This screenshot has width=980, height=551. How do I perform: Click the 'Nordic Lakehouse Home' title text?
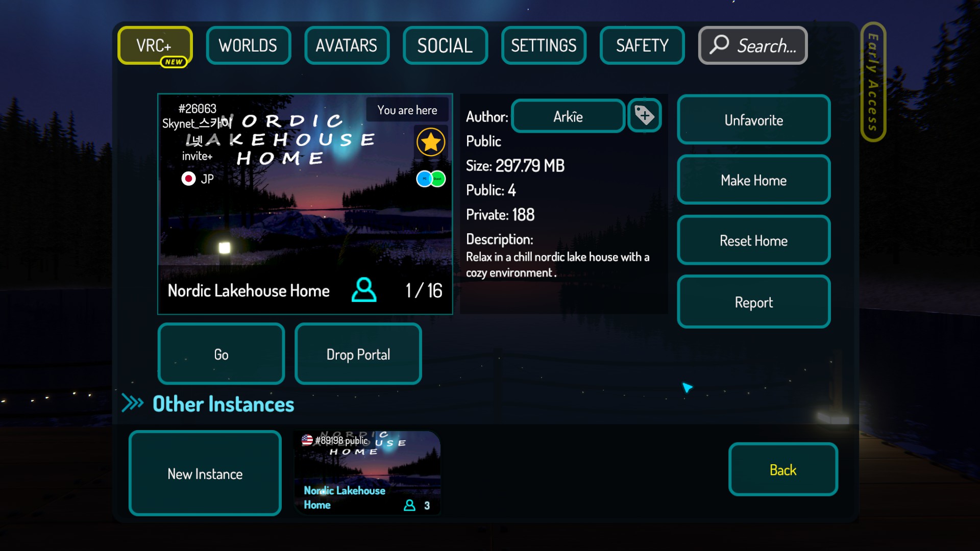[249, 291]
